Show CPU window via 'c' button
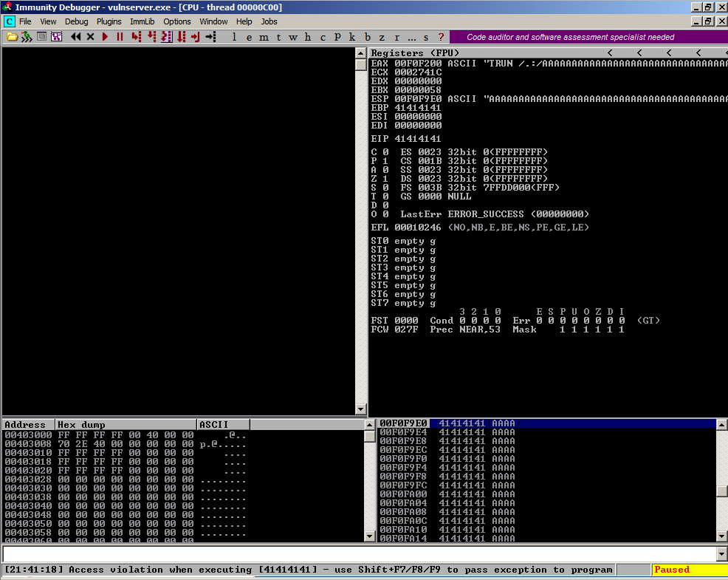The width and height of the screenshot is (728, 580). coord(323,37)
